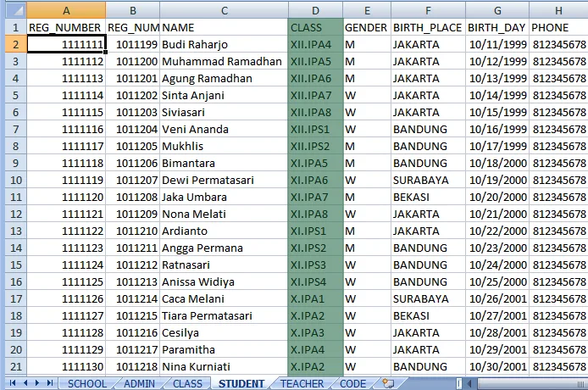Go to last sheet navigation arrow
This screenshot has height=390, width=588.
click(x=50, y=383)
